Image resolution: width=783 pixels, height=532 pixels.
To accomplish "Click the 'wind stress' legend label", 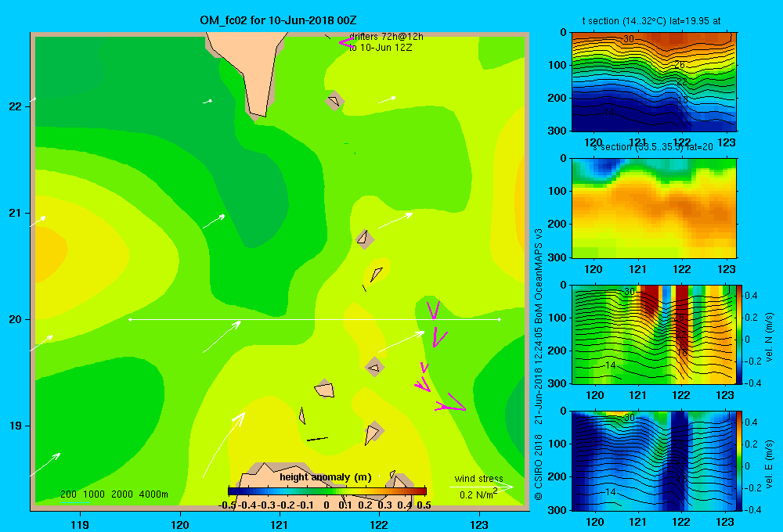I will pyautogui.click(x=478, y=478).
